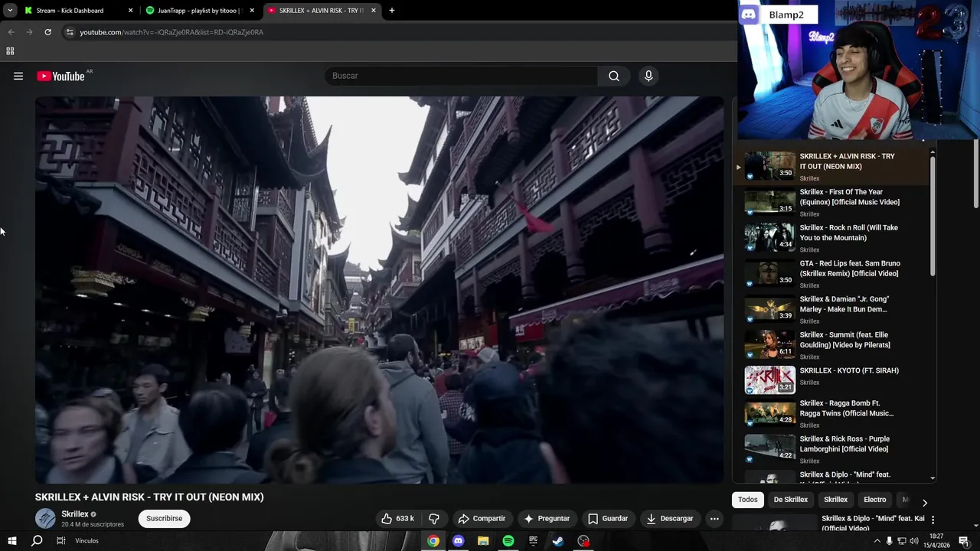This screenshot has width=980, height=551.
Task: Open Steam from the taskbar
Action: click(x=558, y=541)
